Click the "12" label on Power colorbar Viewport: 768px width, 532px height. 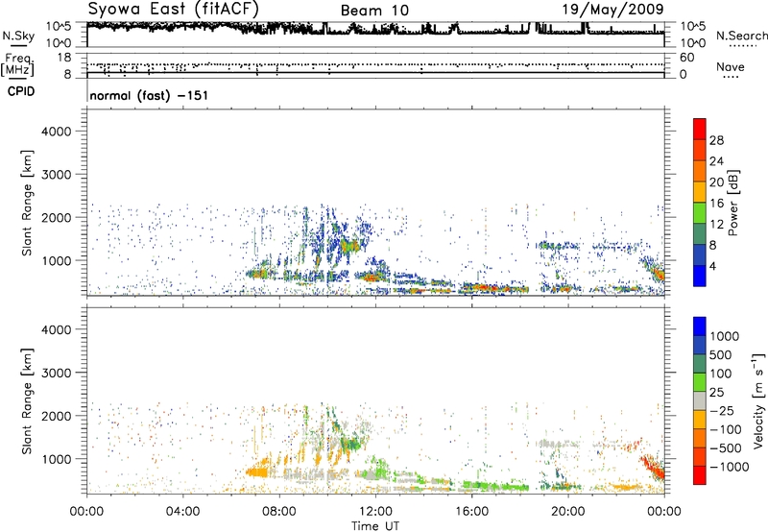[716, 225]
